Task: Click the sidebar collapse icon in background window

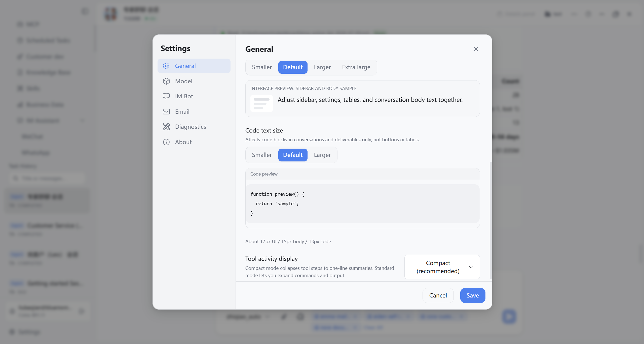Action: pos(85,11)
